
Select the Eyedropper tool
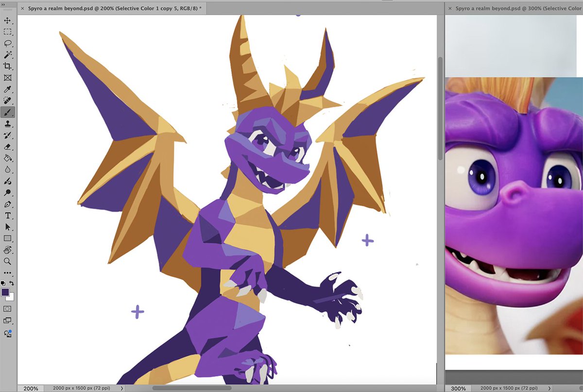(8, 89)
